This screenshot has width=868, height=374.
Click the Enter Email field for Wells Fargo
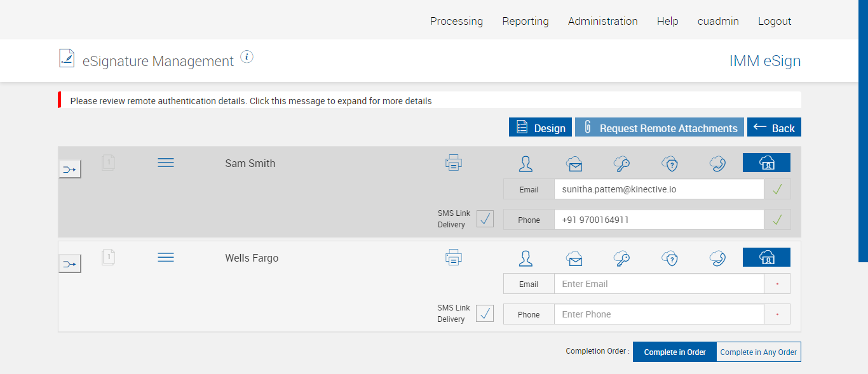[658, 284]
